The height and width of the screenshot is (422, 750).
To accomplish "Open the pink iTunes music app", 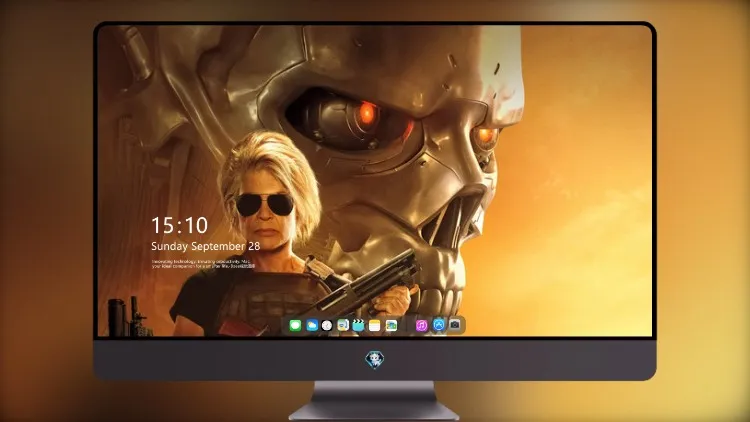I will pos(421,325).
